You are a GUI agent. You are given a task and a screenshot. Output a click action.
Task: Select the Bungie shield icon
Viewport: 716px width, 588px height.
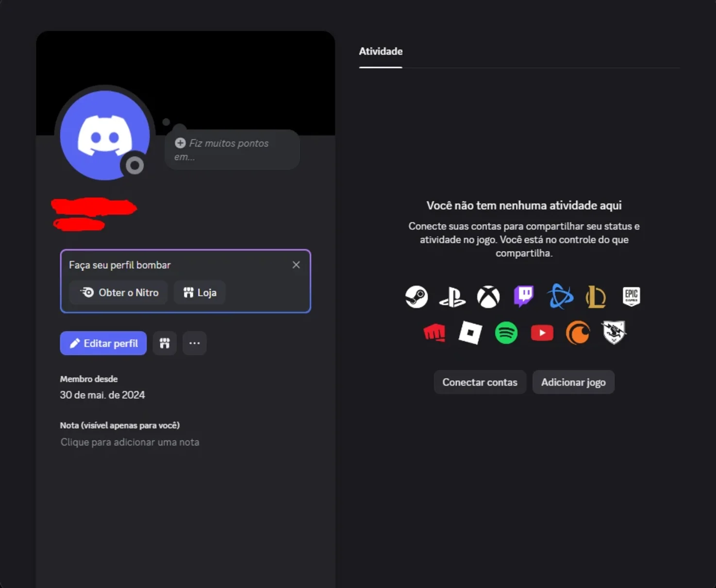tap(614, 332)
